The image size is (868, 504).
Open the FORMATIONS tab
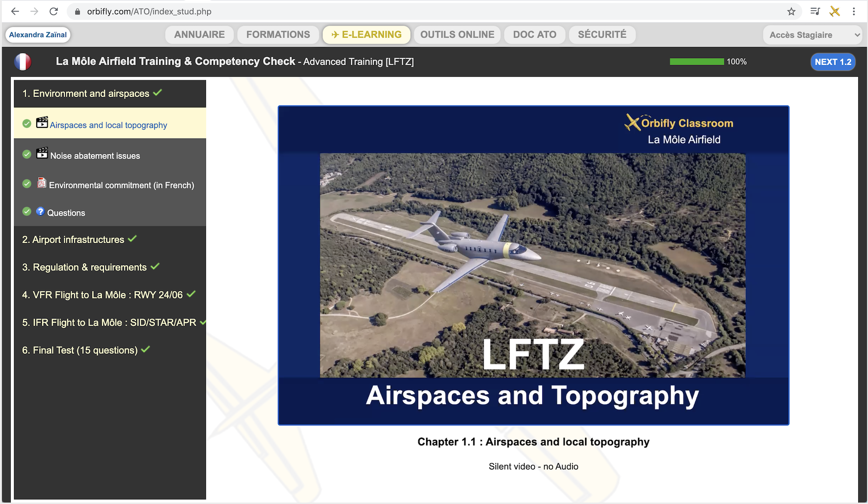point(278,35)
